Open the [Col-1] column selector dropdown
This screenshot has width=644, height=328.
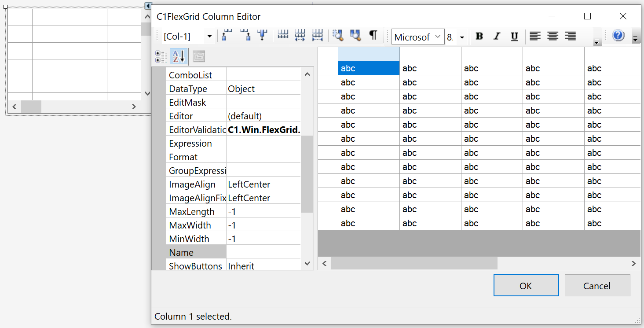[209, 37]
